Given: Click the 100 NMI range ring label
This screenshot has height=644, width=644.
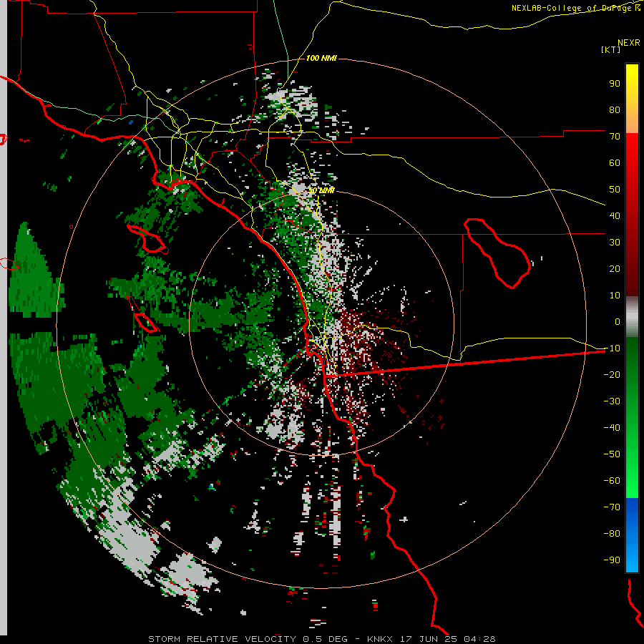Looking at the screenshot, I should (321, 58).
